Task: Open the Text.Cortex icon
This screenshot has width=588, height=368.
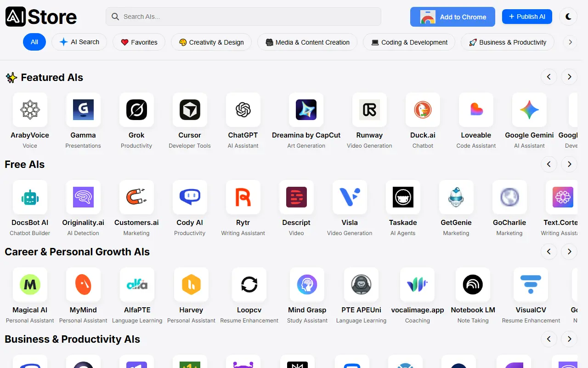Action: tap(562, 197)
